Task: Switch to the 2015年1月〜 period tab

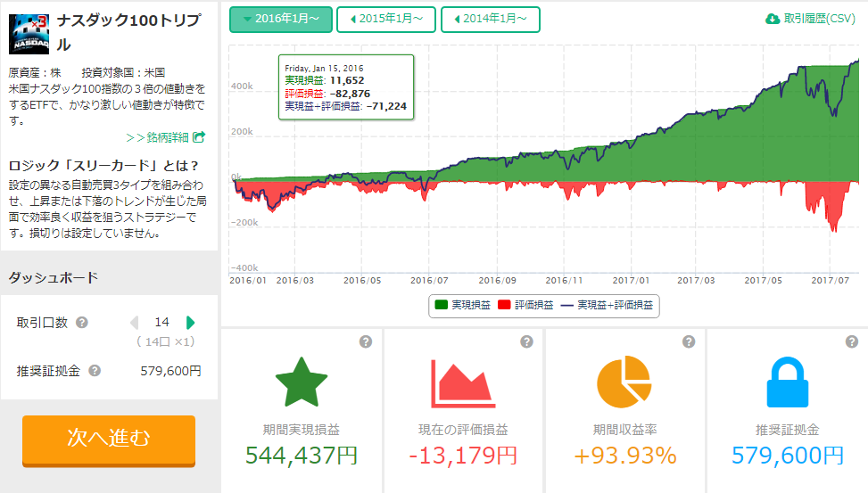Action: (386, 20)
